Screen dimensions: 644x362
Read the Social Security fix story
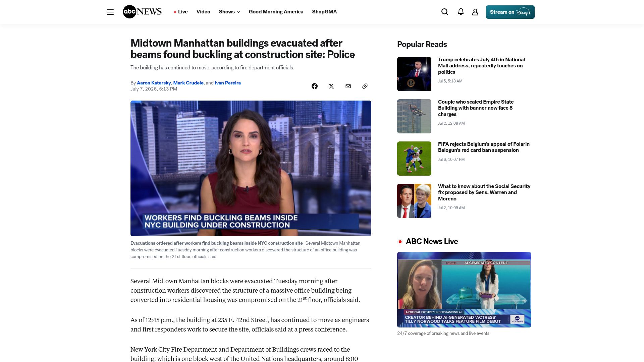pos(484,192)
